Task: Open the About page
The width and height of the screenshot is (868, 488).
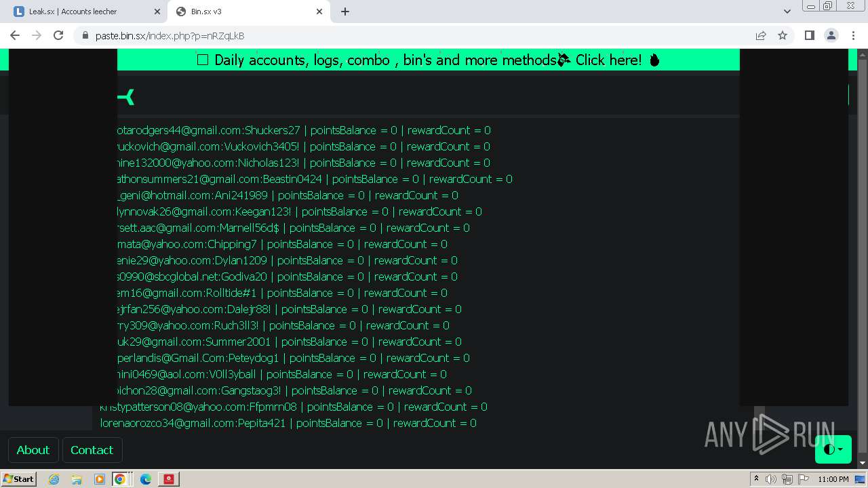Action: [x=33, y=450]
